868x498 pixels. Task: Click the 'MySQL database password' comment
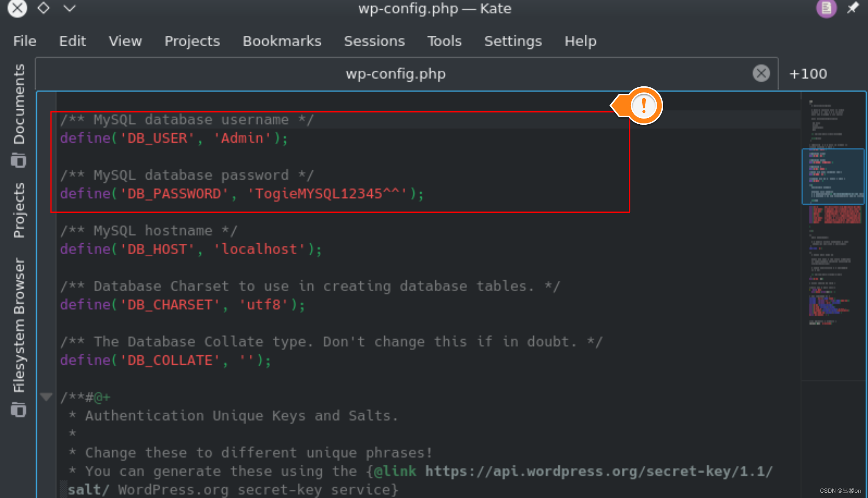point(187,175)
